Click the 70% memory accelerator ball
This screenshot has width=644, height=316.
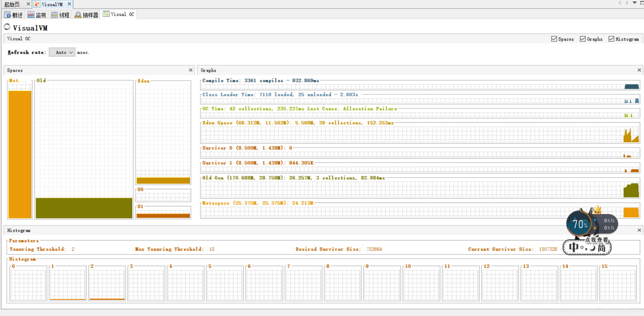pos(579,224)
